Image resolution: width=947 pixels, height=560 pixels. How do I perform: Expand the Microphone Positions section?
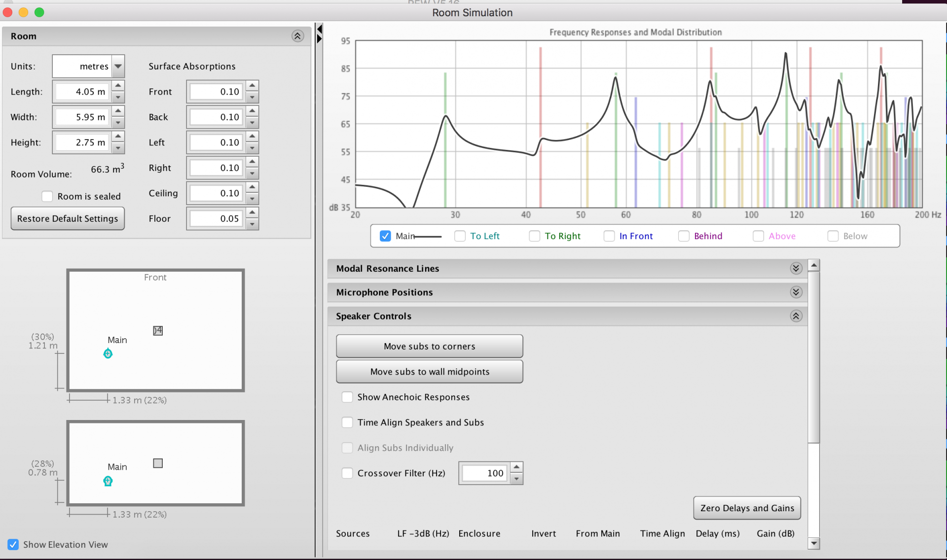(796, 292)
